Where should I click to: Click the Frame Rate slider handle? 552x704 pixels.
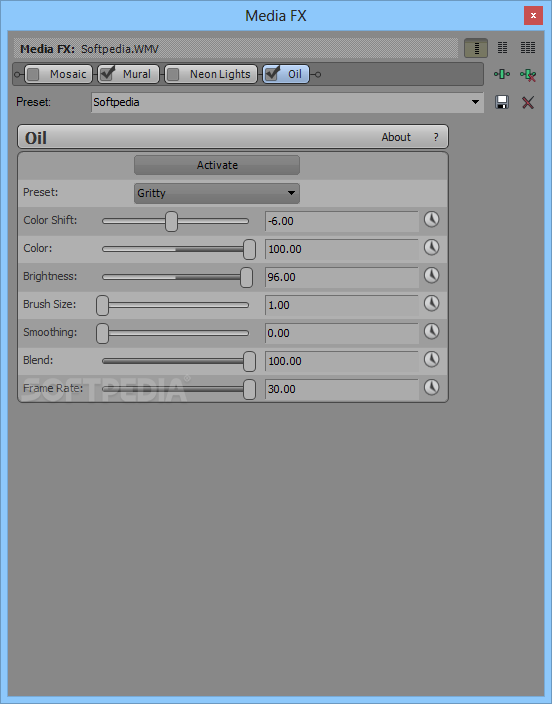point(249,389)
